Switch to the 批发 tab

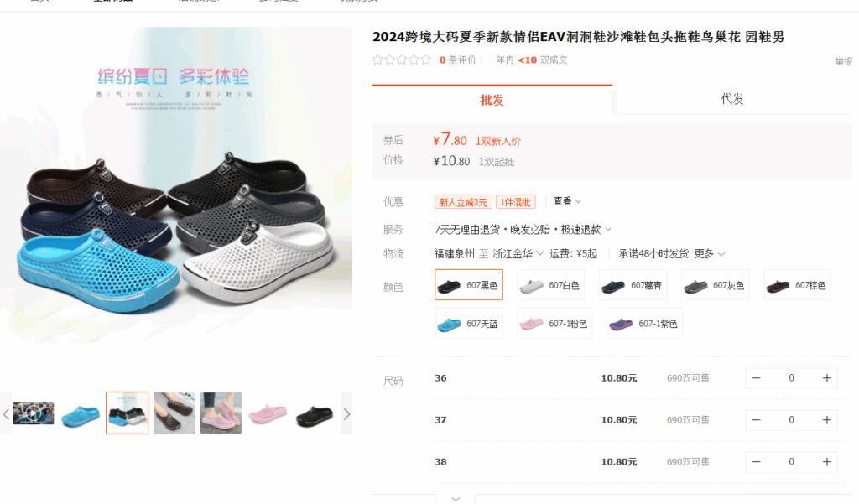click(x=492, y=100)
